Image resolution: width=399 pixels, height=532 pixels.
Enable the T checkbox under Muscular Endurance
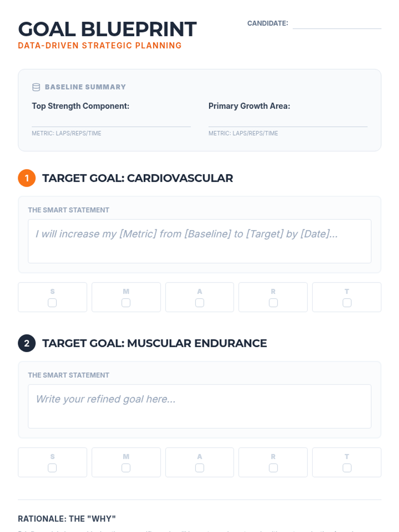click(347, 468)
